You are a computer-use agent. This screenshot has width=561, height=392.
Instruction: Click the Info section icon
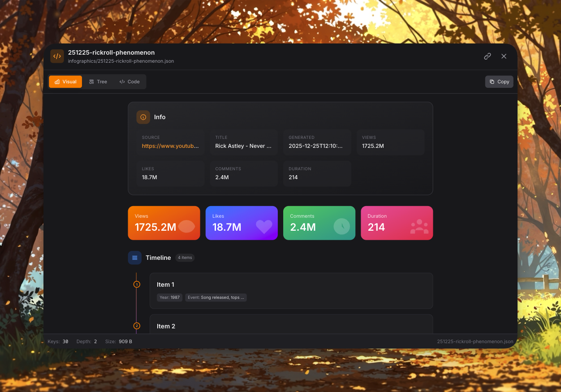point(143,117)
